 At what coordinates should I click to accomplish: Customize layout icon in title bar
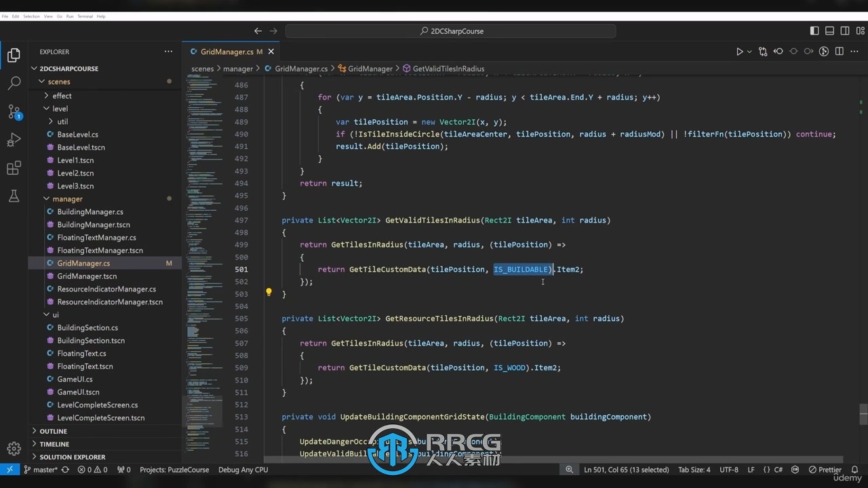pos(860,31)
